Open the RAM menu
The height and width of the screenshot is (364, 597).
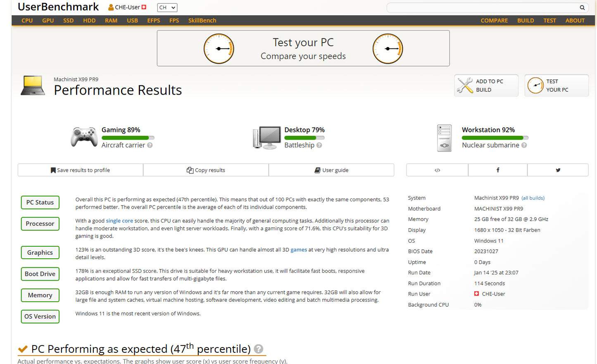coord(111,20)
